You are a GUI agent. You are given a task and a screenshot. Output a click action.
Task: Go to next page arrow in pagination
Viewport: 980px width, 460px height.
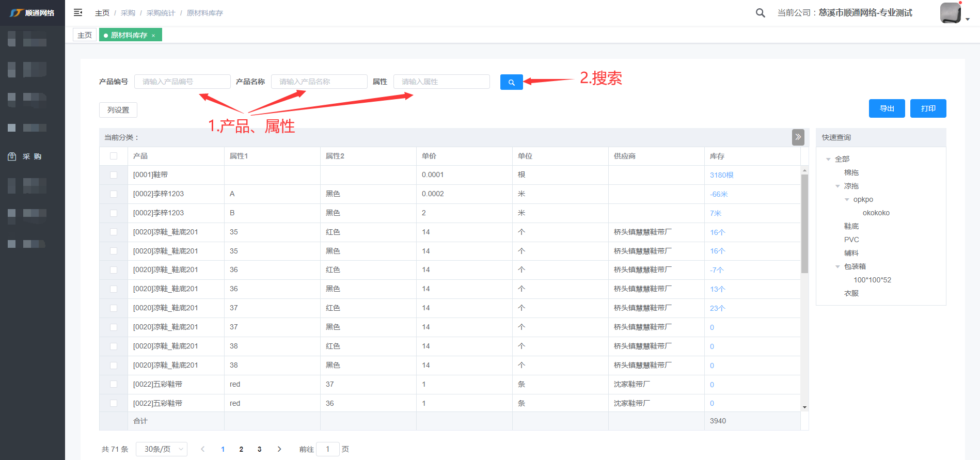(279, 449)
